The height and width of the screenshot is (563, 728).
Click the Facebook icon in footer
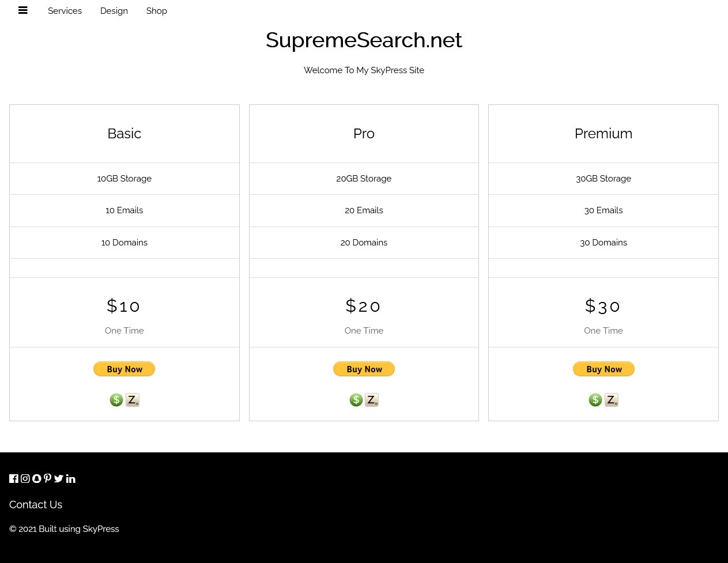coord(14,479)
